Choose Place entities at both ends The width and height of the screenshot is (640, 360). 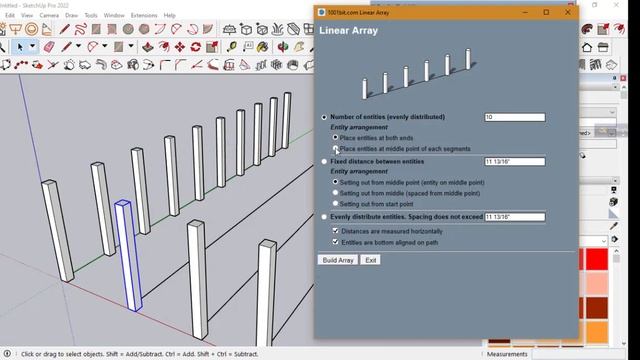click(335, 138)
